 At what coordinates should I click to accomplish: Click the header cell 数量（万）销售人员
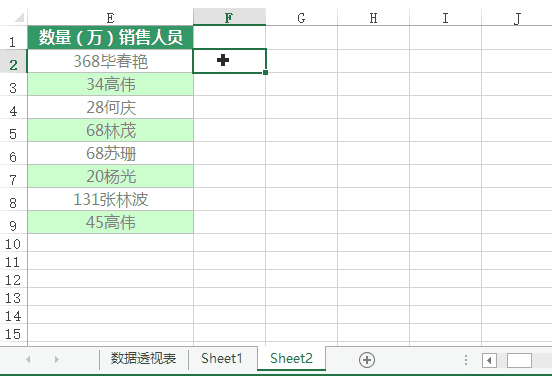point(110,37)
